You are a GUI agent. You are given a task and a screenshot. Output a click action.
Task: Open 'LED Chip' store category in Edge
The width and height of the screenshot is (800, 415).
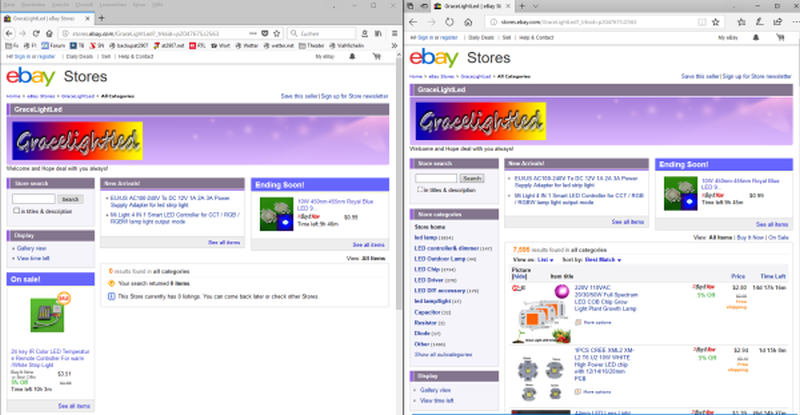coord(427,269)
